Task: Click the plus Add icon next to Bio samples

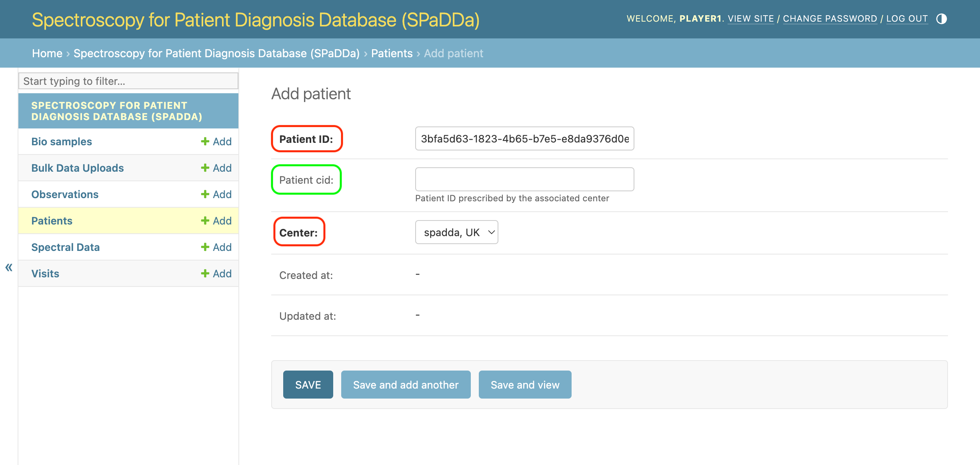Action: click(x=216, y=141)
